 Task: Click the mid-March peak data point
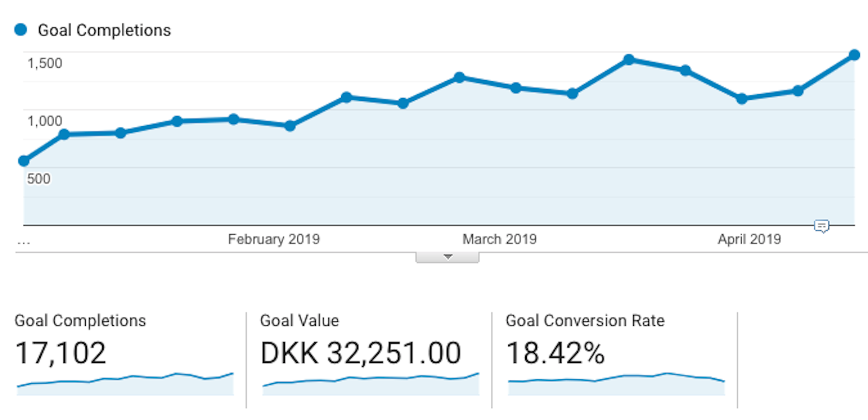coord(629,60)
